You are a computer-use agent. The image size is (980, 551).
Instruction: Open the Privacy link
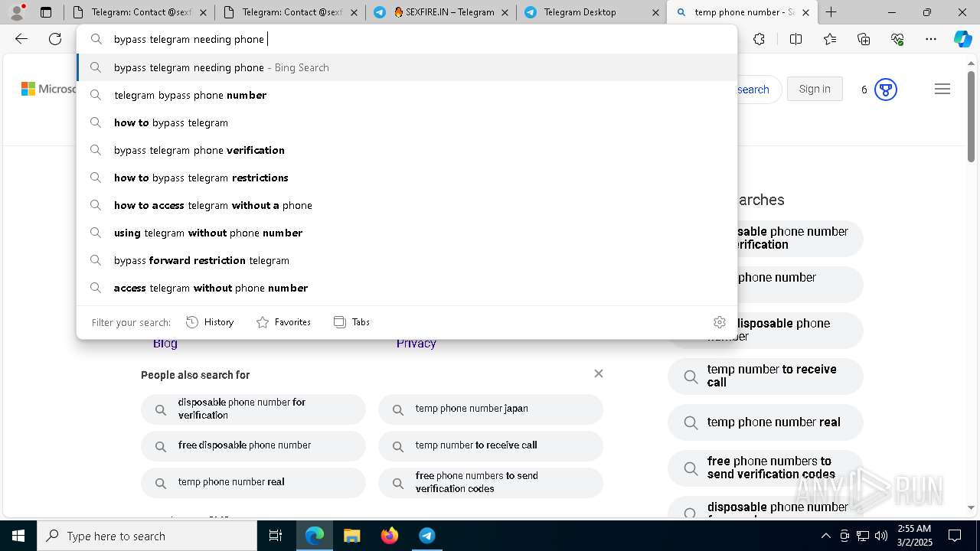416,344
